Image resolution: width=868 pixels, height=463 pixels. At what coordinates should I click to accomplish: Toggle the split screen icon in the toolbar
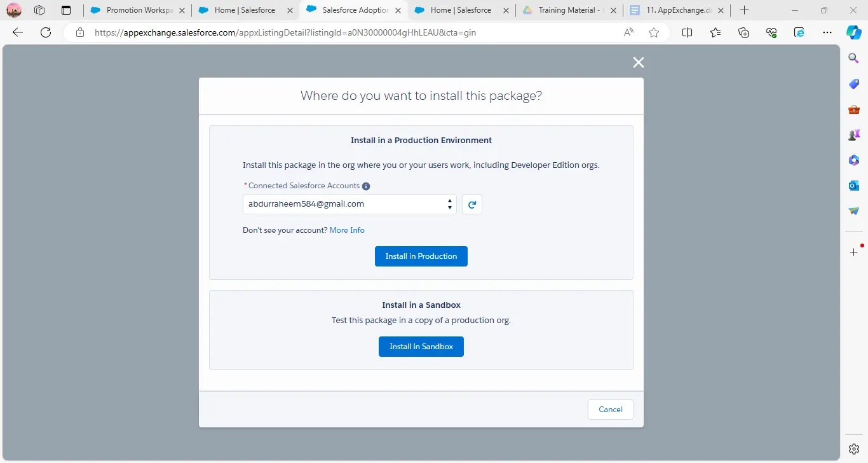pos(687,33)
